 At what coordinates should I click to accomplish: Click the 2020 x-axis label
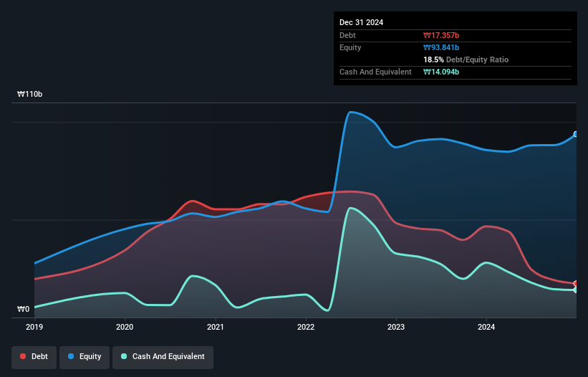pos(125,327)
